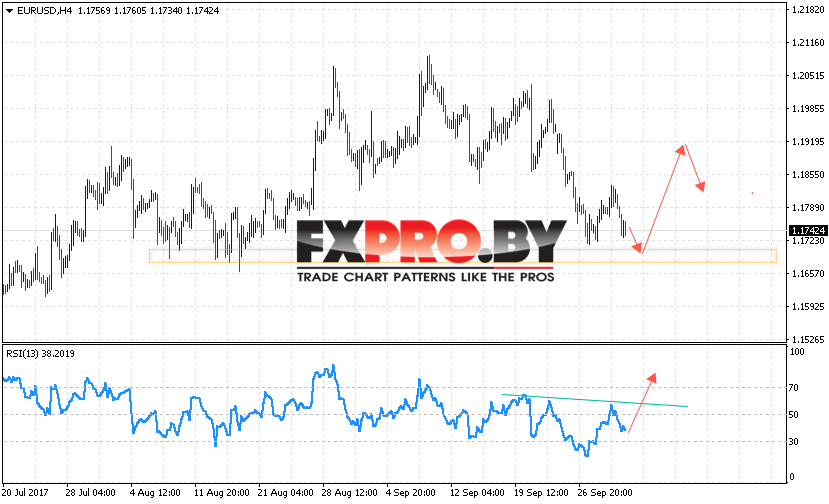Click the 28 Aug 12:00 time label
Image resolution: width=829 pixels, height=504 pixels.
pyautogui.click(x=349, y=492)
